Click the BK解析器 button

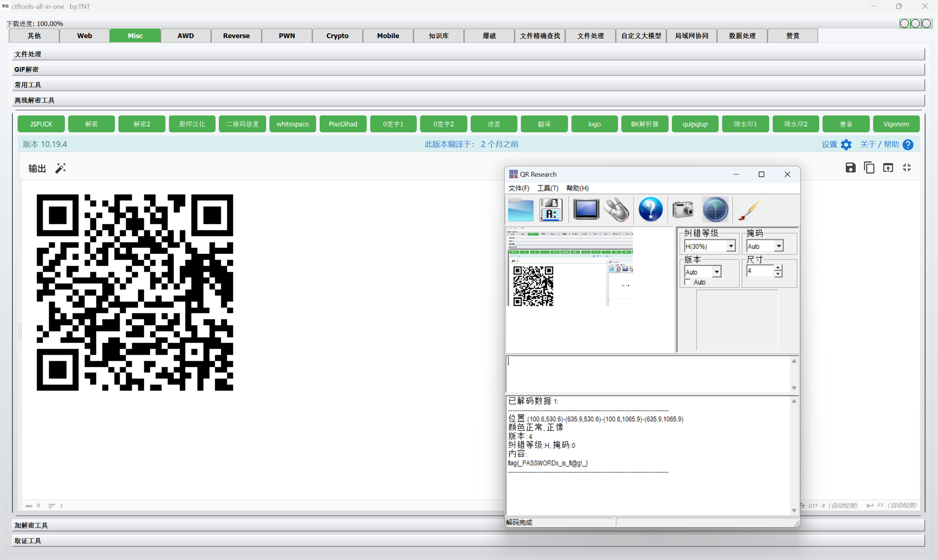644,124
